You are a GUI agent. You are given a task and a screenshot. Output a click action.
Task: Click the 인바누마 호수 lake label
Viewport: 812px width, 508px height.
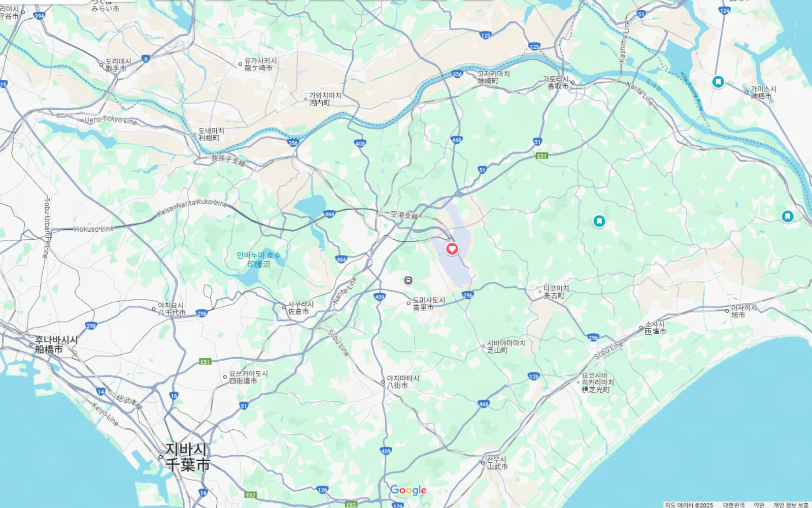point(258,256)
